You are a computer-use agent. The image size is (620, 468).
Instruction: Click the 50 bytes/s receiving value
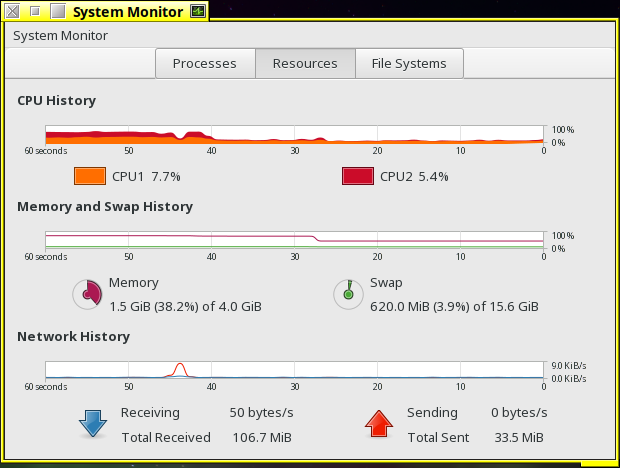(x=261, y=413)
